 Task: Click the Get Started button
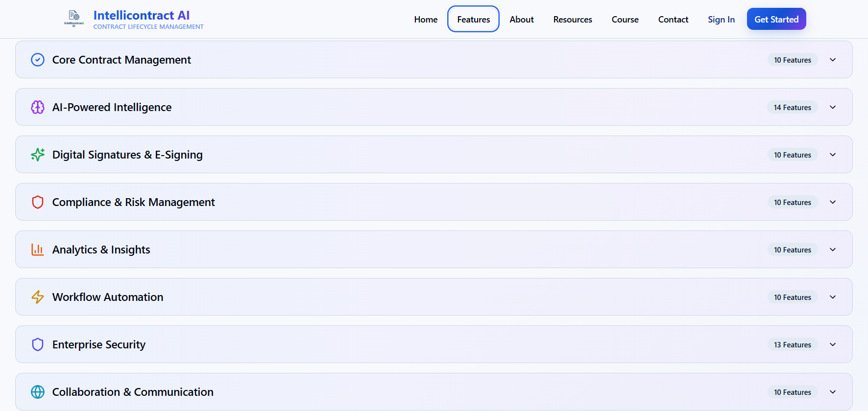pyautogui.click(x=776, y=19)
